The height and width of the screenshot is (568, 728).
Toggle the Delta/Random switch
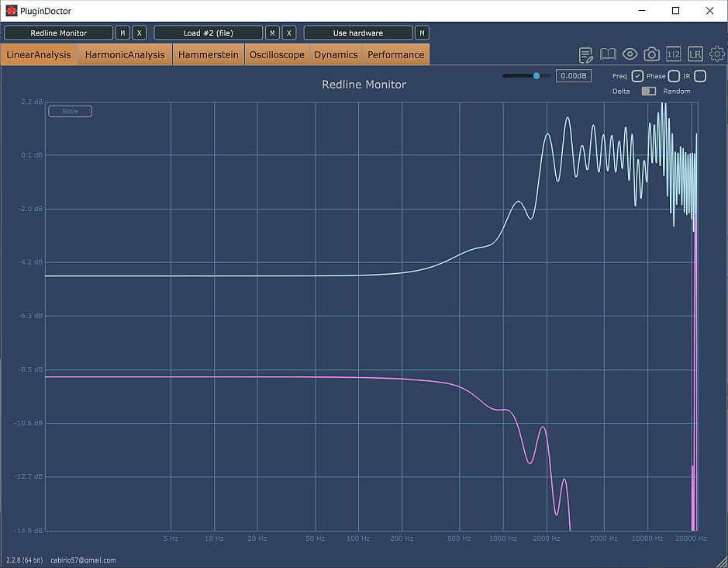[x=649, y=91]
